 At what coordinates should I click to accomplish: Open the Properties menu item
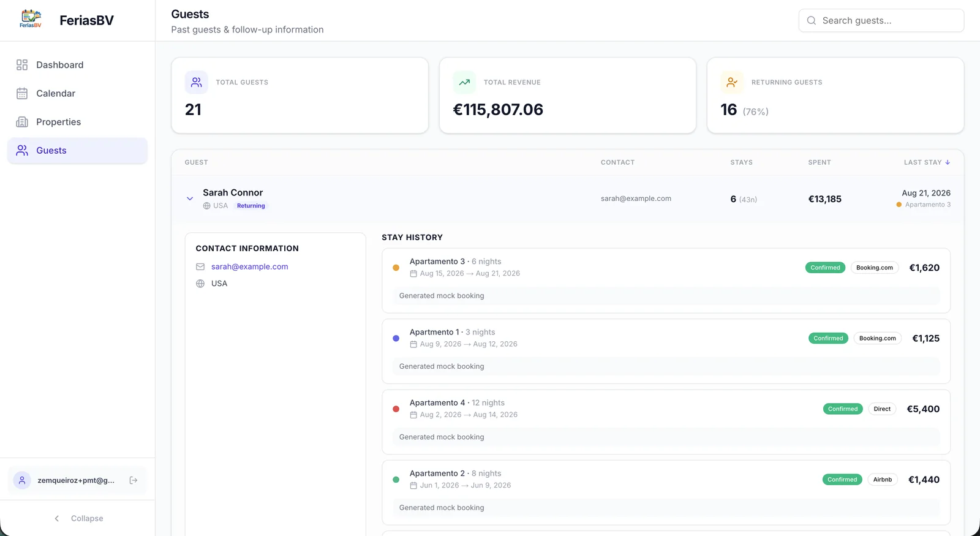click(78, 122)
